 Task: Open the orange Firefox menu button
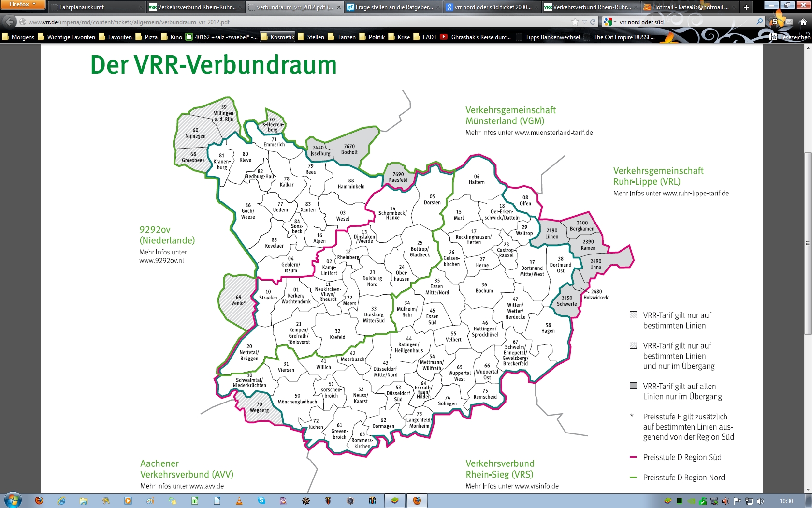(23, 4)
